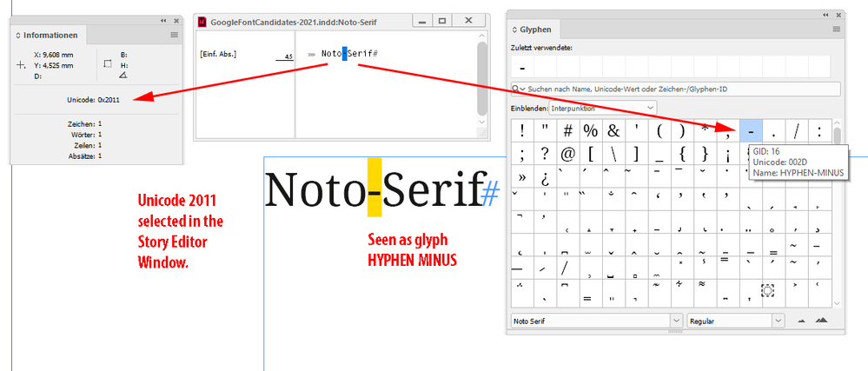Select the percent % glyph
The image size is (868, 371).
[x=591, y=130]
